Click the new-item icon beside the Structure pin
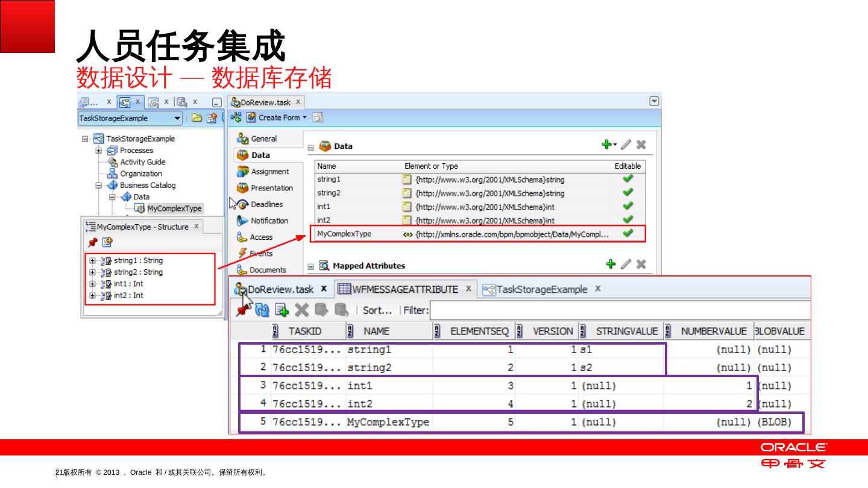868x488 pixels. click(x=107, y=242)
